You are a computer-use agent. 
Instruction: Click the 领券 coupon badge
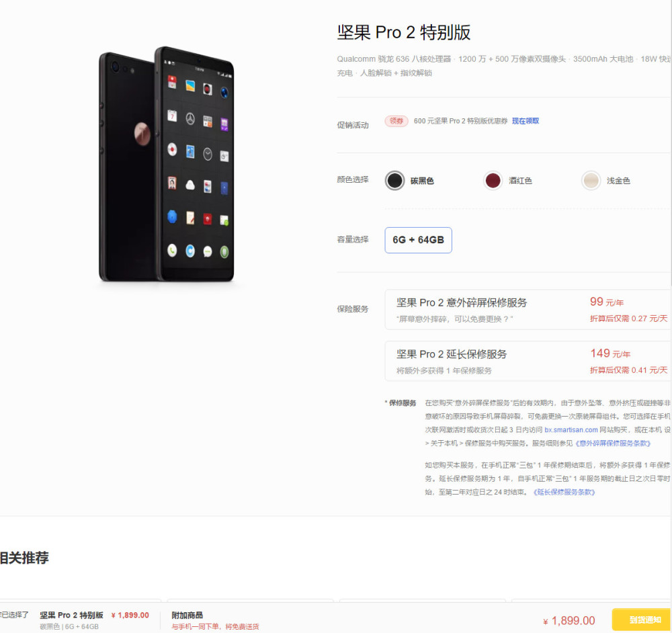coord(396,121)
